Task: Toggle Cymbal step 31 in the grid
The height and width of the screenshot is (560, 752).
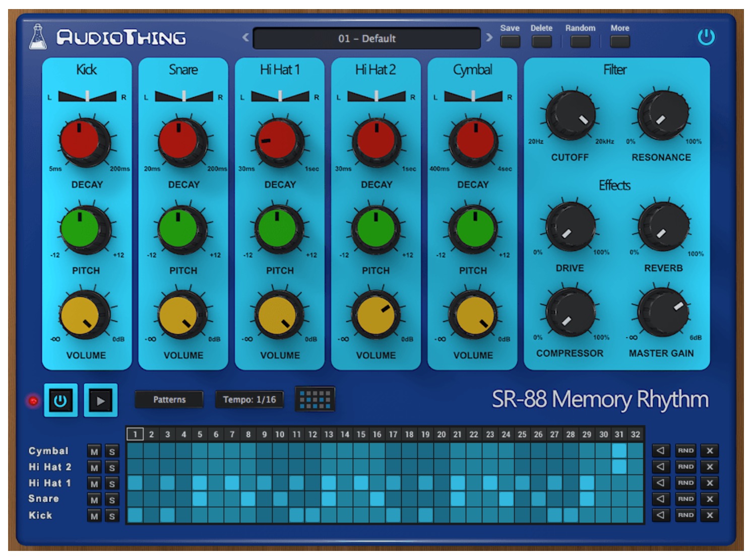Action: point(619,451)
